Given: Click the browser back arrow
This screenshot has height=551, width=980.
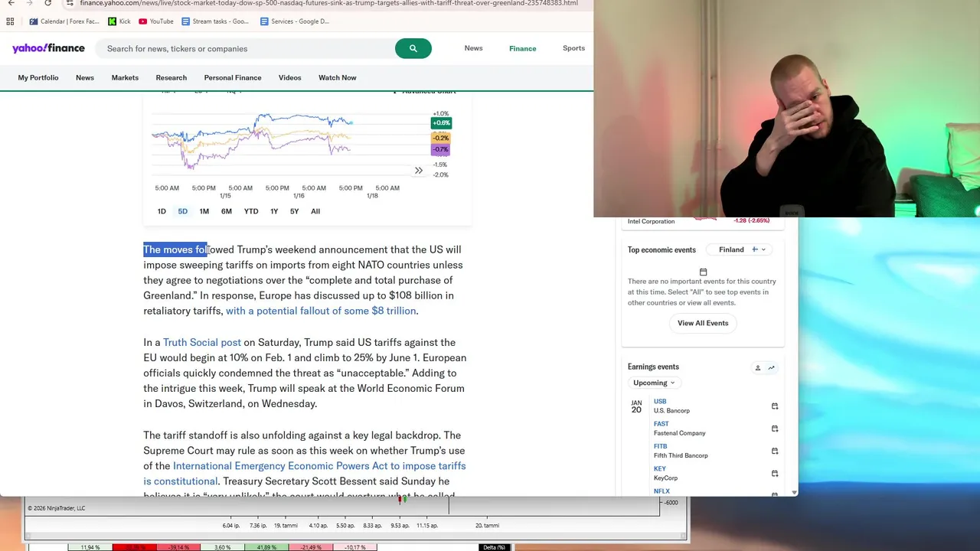Looking at the screenshot, I should pyautogui.click(x=11, y=3).
